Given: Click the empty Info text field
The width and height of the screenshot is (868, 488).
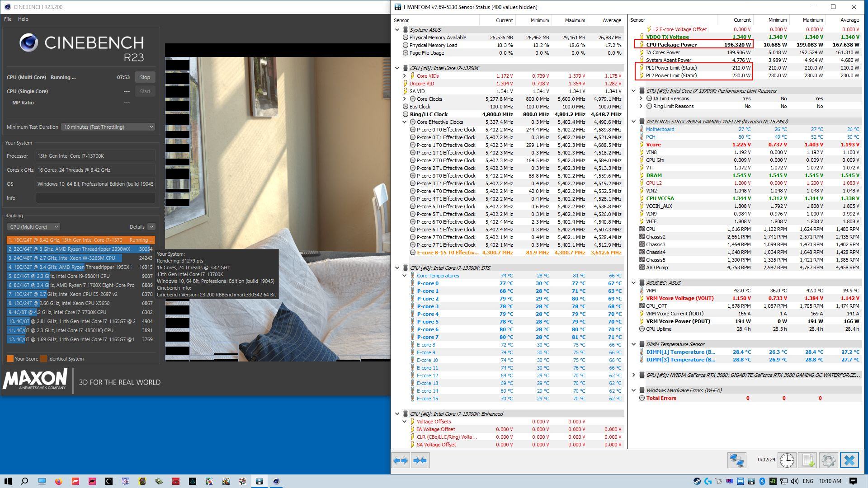Looking at the screenshot, I should (95, 198).
